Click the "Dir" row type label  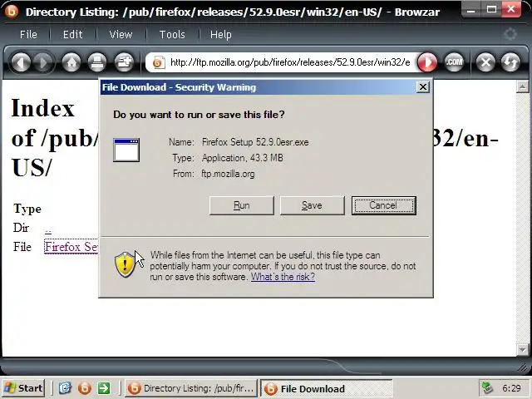pos(21,228)
